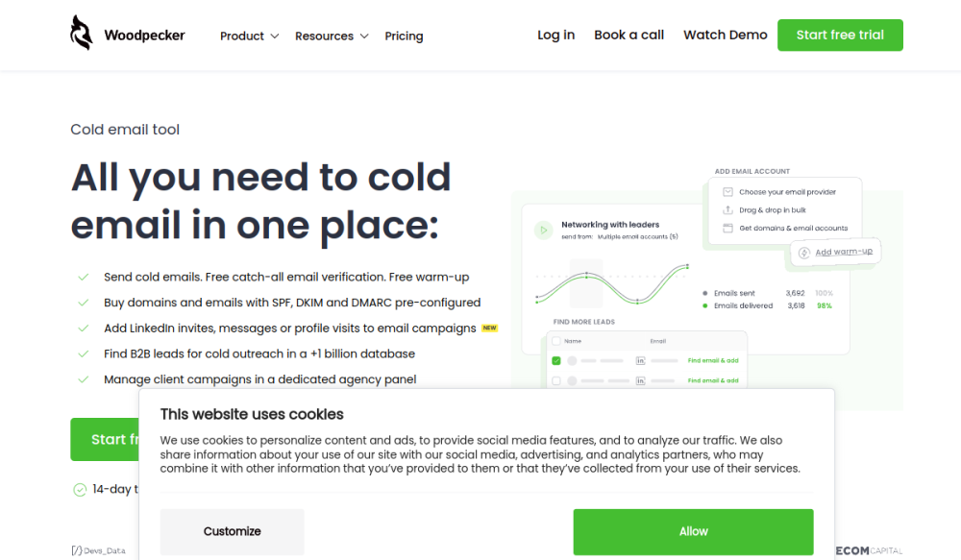Open the Resources dropdown chevron

pyautogui.click(x=365, y=36)
